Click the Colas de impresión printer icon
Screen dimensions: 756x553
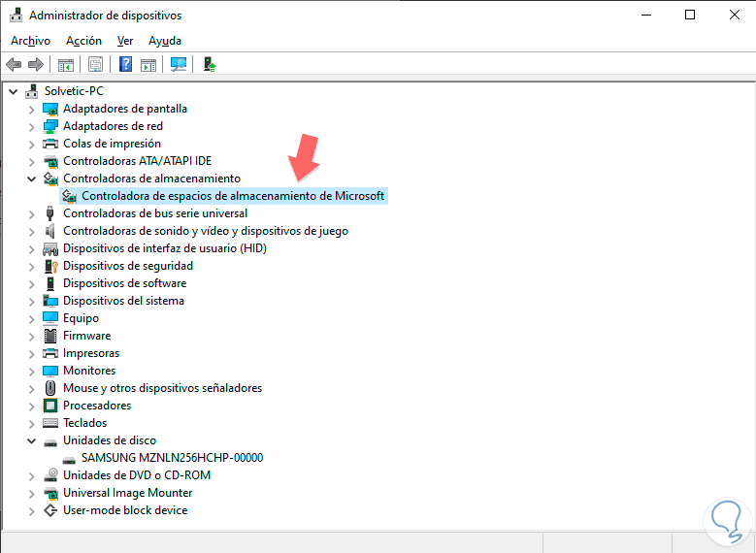point(50,144)
